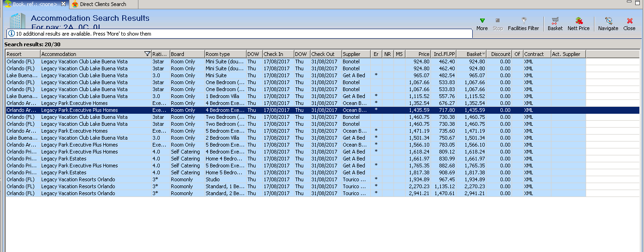Sort by the Act. Supplier column header
The image size is (644, 252).
[x=568, y=54]
